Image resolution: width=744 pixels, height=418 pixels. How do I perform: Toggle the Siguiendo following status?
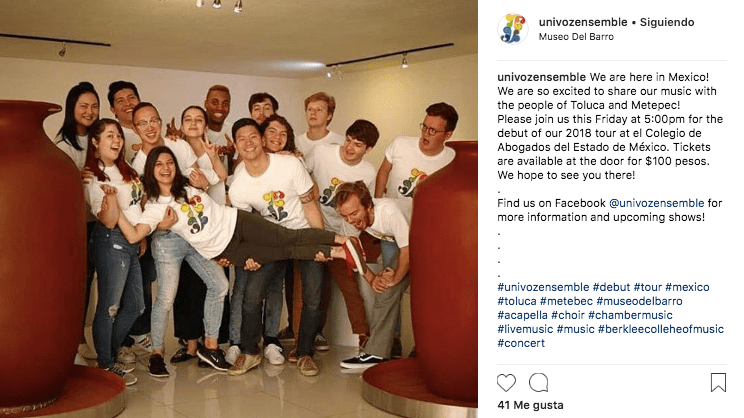pyautogui.click(x=667, y=22)
